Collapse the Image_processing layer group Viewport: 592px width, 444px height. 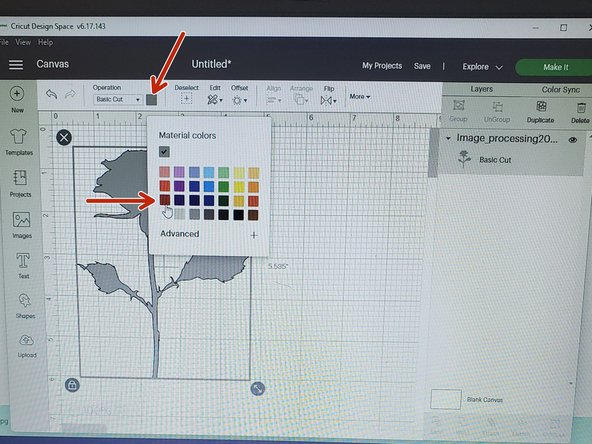coord(448,139)
